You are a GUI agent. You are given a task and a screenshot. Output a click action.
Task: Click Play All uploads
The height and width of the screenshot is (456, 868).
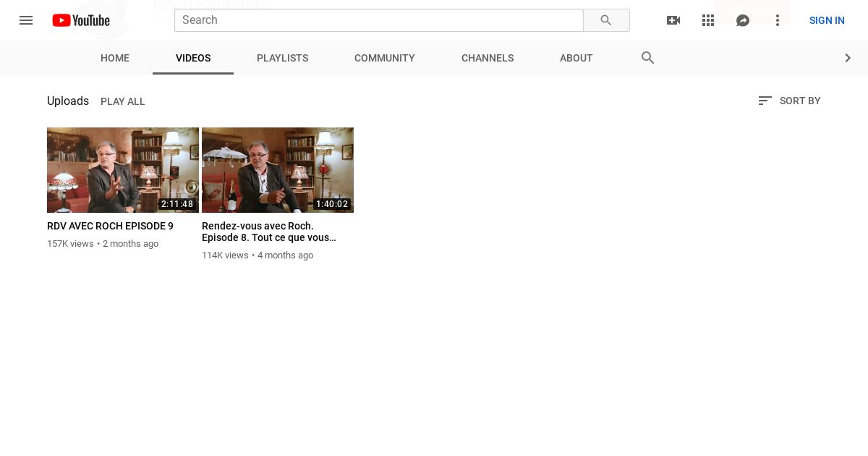123,101
